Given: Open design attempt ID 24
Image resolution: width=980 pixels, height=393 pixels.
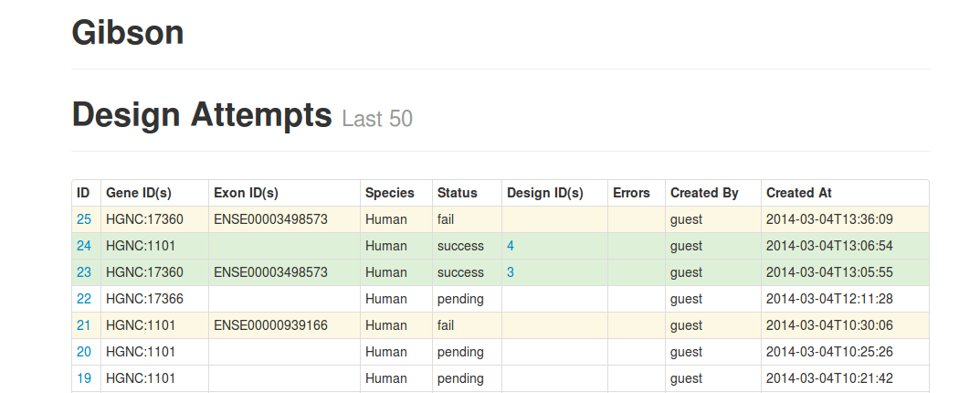Looking at the screenshot, I should (x=84, y=246).
